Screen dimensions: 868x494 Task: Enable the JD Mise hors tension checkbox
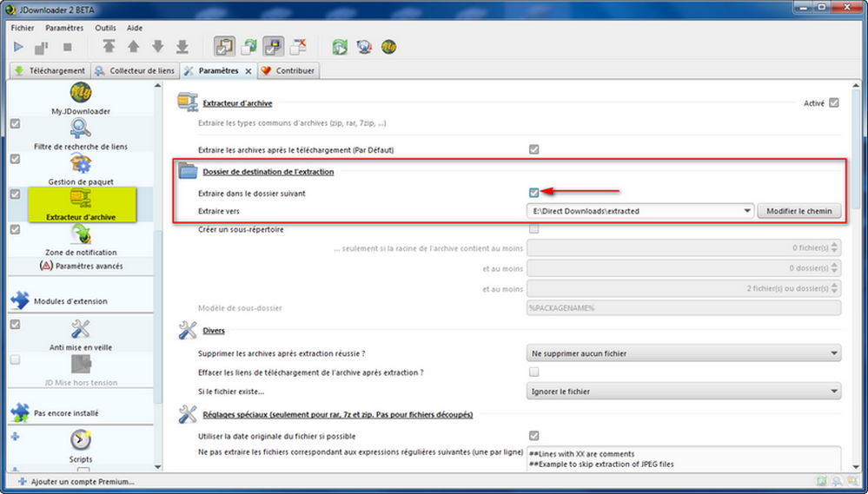click(x=15, y=359)
